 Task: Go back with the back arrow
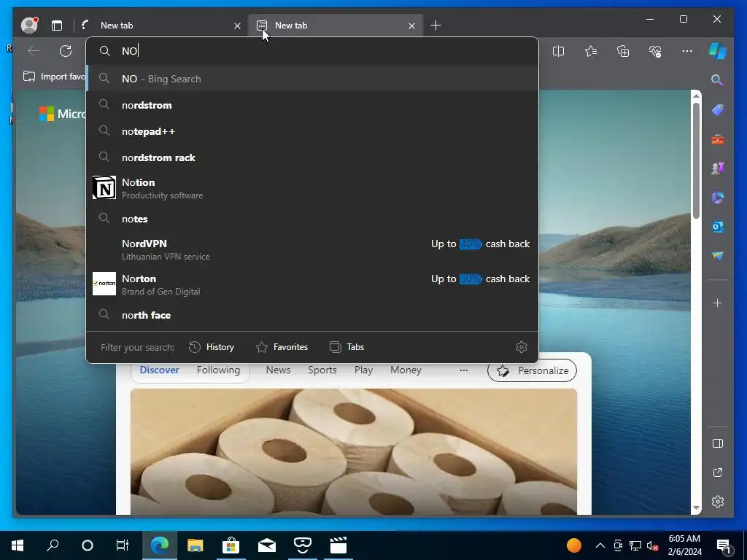[x=34, y=51]
